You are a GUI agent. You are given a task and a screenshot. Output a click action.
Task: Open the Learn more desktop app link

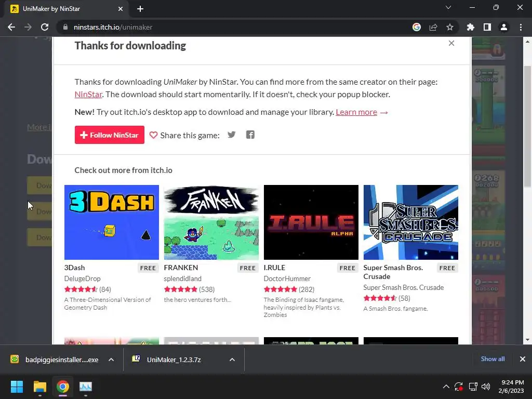point(356,112)
